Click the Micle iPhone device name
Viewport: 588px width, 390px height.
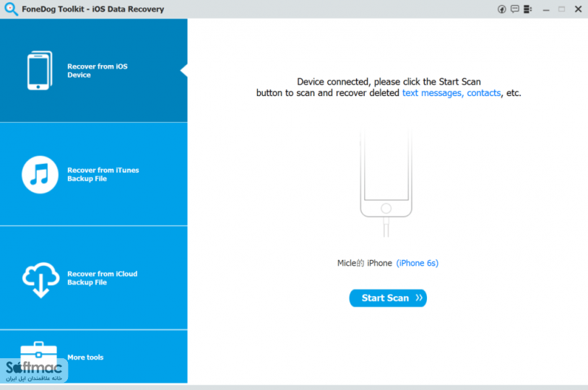(x=364, y=263)
